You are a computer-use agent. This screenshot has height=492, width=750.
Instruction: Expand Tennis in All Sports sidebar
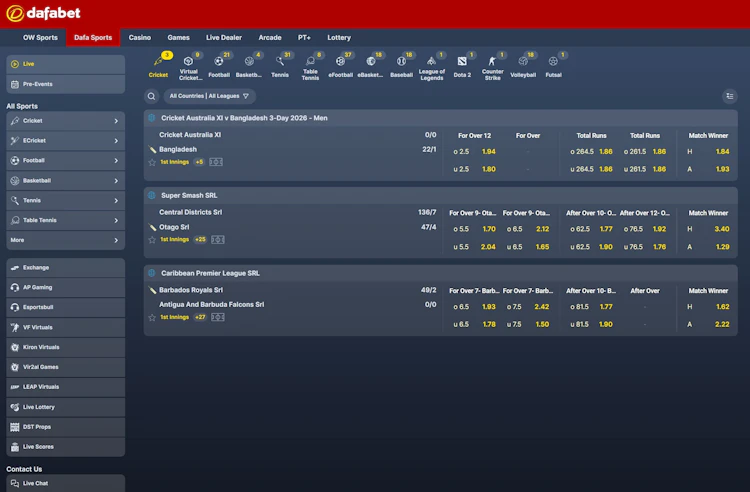click(x=66, y=200)
